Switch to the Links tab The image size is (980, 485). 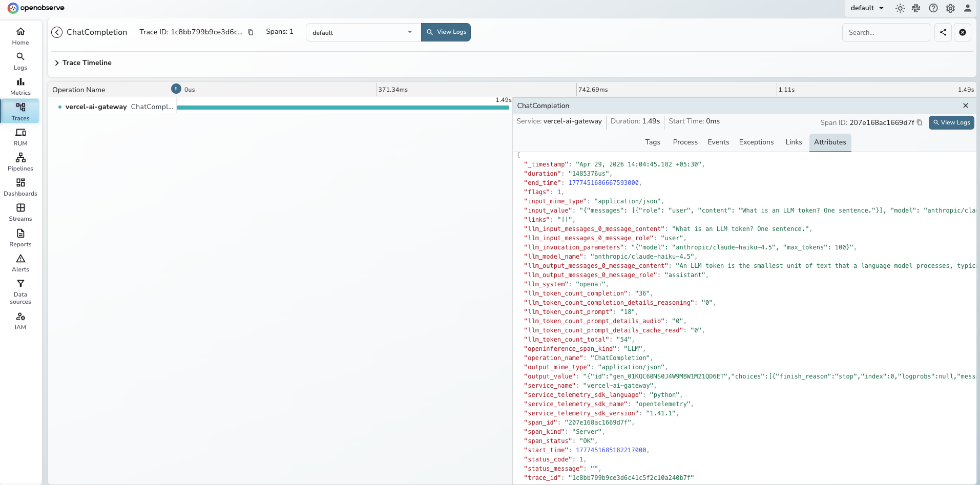point(794,142)
